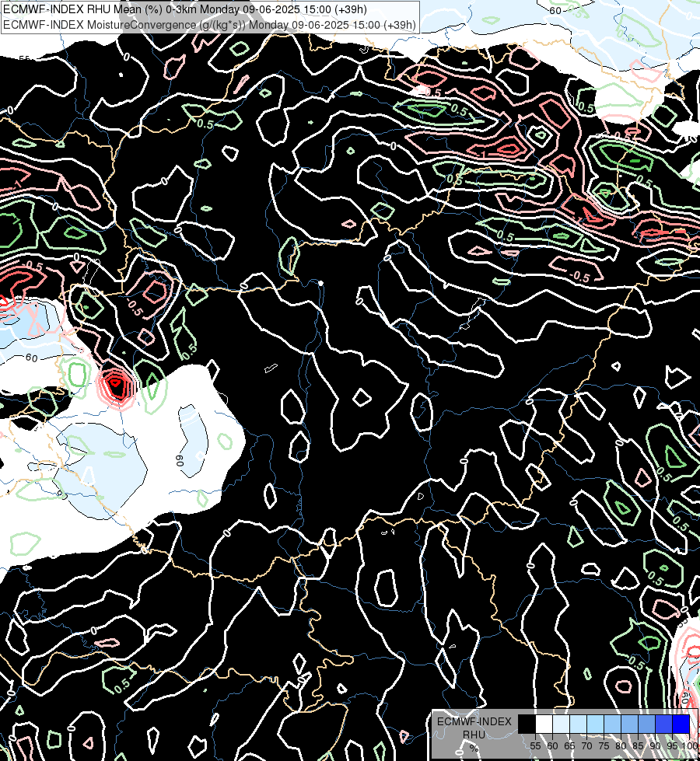Viewport: 700px width, 761px height.
Task: Select the legend swatch between 80 and 85
Action: [x=629, y=724]
